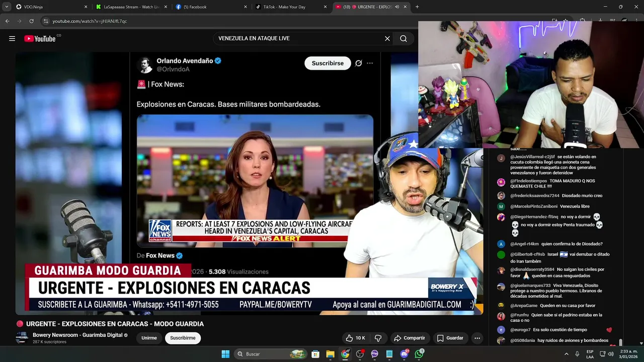This screenshot has height=362, width=644.
Task: Click the embedded Fox News video
Action: (x=255, y=181)
